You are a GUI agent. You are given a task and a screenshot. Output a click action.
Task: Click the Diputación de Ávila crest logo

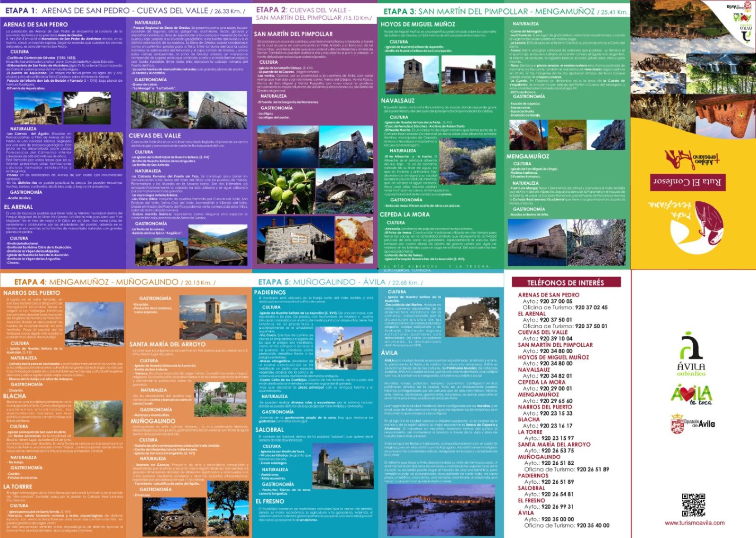click(x=693, y=424)
